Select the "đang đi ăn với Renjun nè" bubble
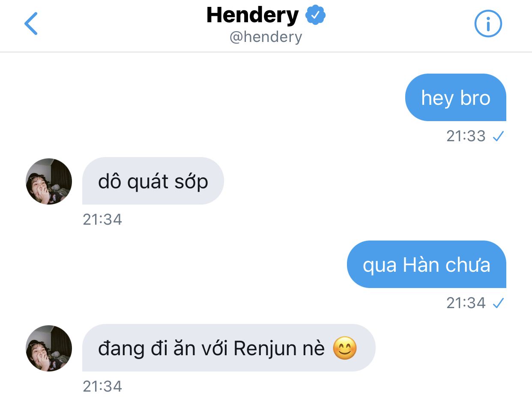Viewport: 532px width, 410px height. 229,348
